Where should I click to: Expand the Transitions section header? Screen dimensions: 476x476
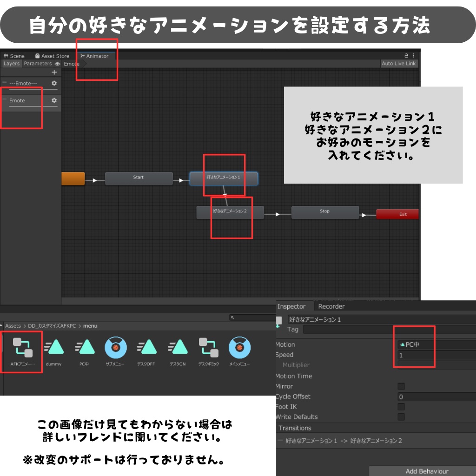click(296, 428)
